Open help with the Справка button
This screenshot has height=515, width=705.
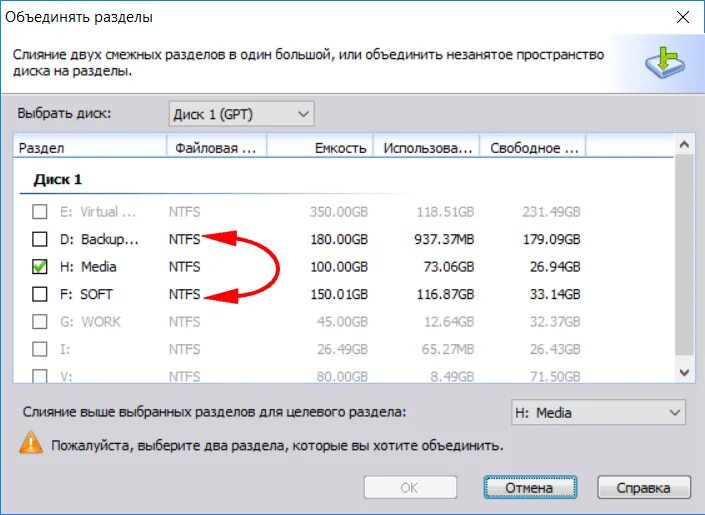coord(644,488)
